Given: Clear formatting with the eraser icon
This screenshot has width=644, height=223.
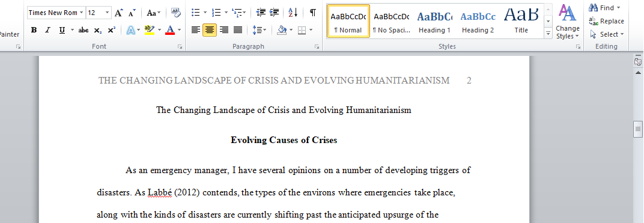Looking at the screenshot, I should pyautogui.click(x=176, y=13).
